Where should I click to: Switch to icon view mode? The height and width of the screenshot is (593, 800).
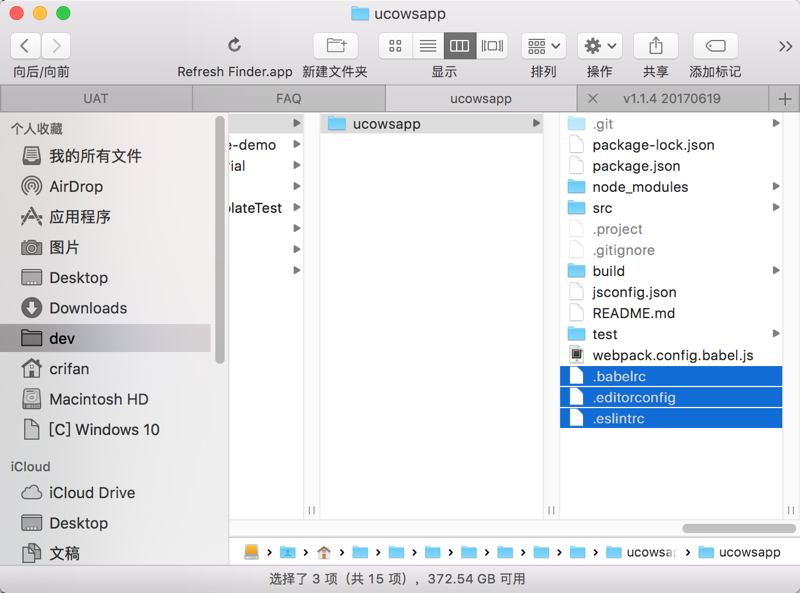tap(395, 46)
